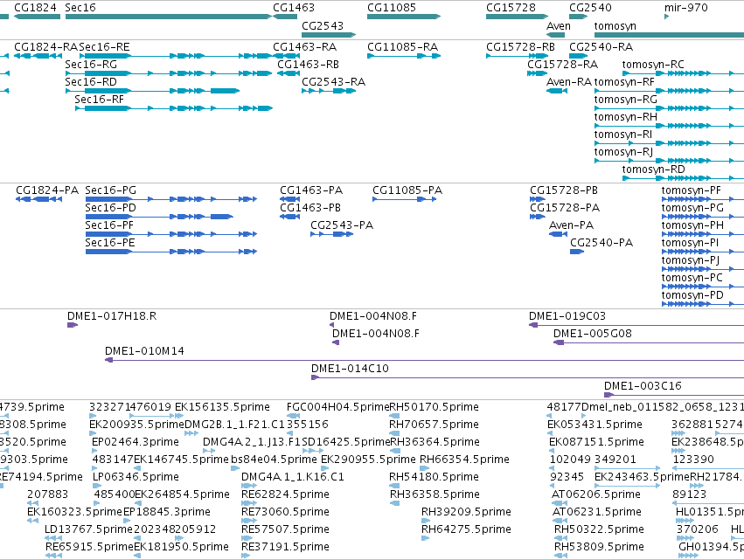This screenshot has height=560, width=744.
Task: Click the mir-970 gene label
Action: click(x=686, y=8)
